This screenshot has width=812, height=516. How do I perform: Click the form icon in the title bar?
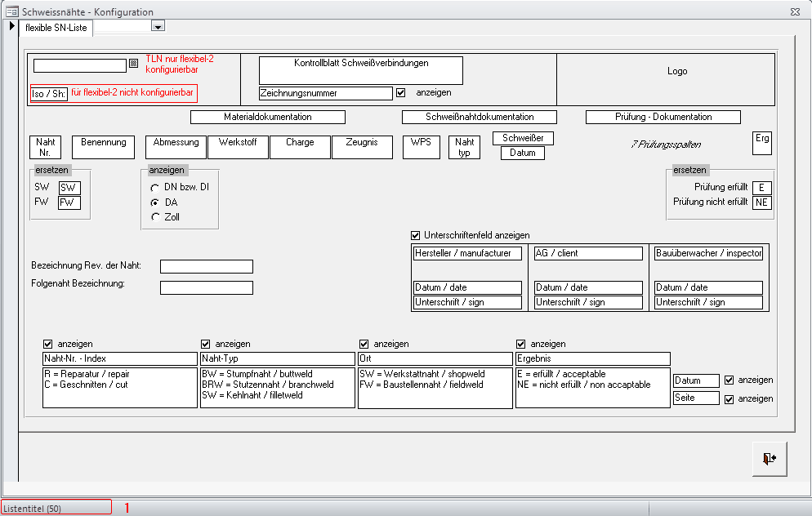tap(11, 12)
